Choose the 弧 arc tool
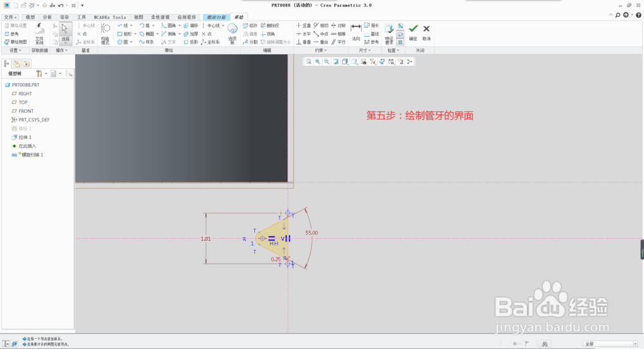644x349 pixels. click(144, 26)
